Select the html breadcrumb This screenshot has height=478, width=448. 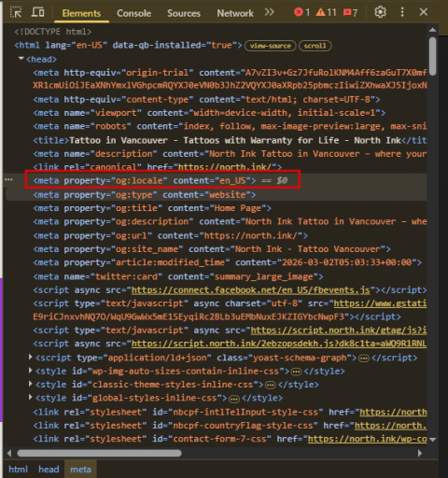point(18,470)
